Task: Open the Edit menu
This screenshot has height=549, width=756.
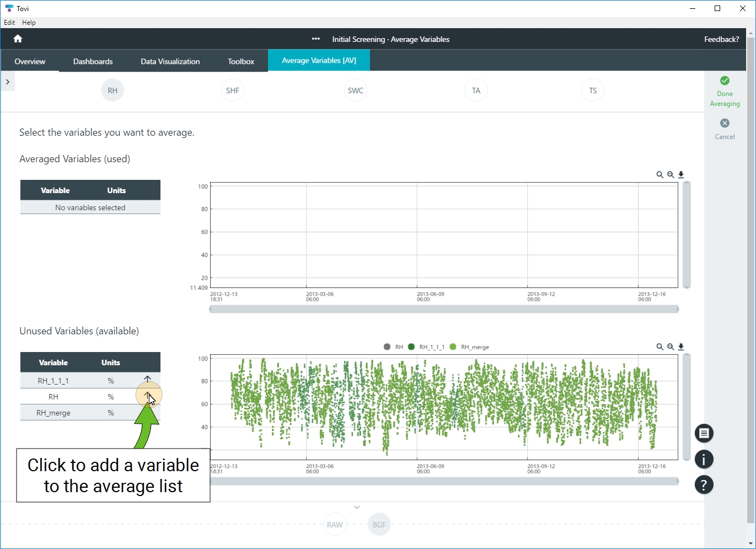Action: click(x=9, y=23)
